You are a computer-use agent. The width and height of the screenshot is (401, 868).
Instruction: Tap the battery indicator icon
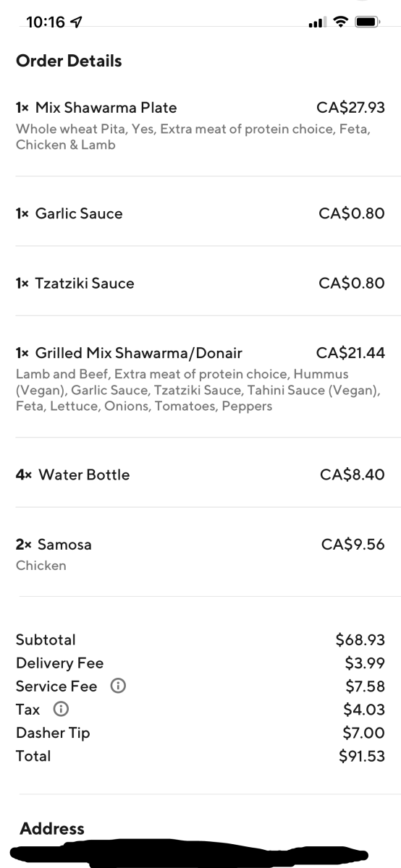point(368,22)
